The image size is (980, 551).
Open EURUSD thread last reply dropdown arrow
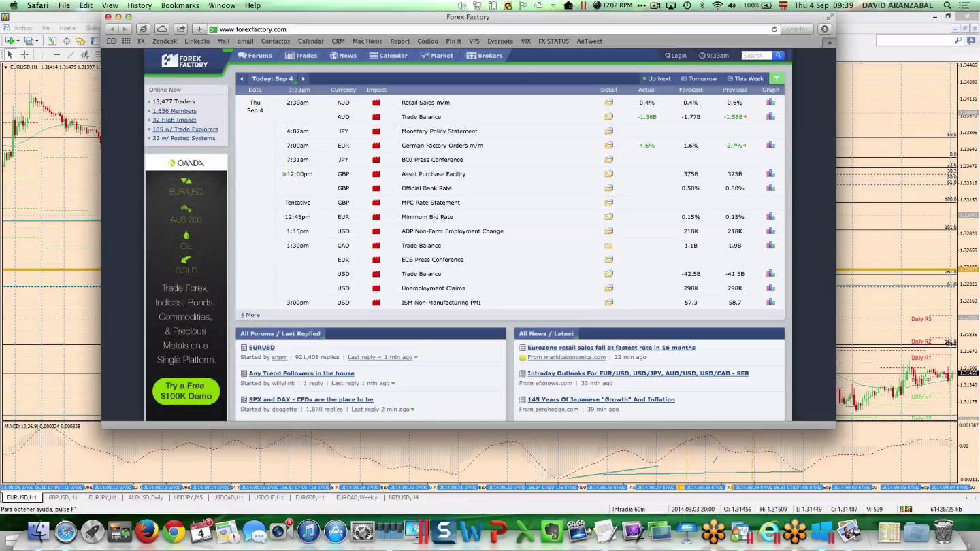416,357
